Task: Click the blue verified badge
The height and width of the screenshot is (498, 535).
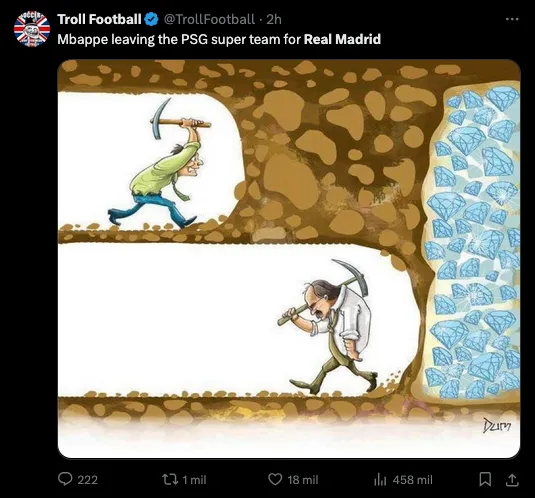Action: (151, 19)
